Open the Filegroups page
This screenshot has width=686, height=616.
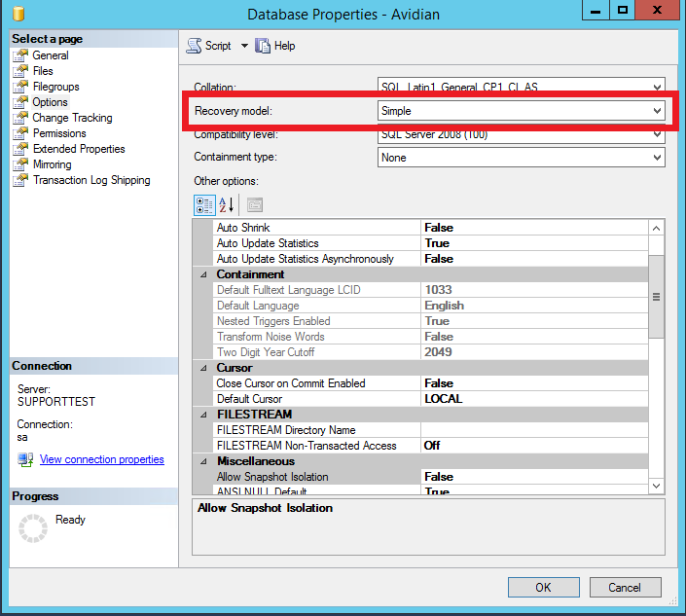coord(56,87)
